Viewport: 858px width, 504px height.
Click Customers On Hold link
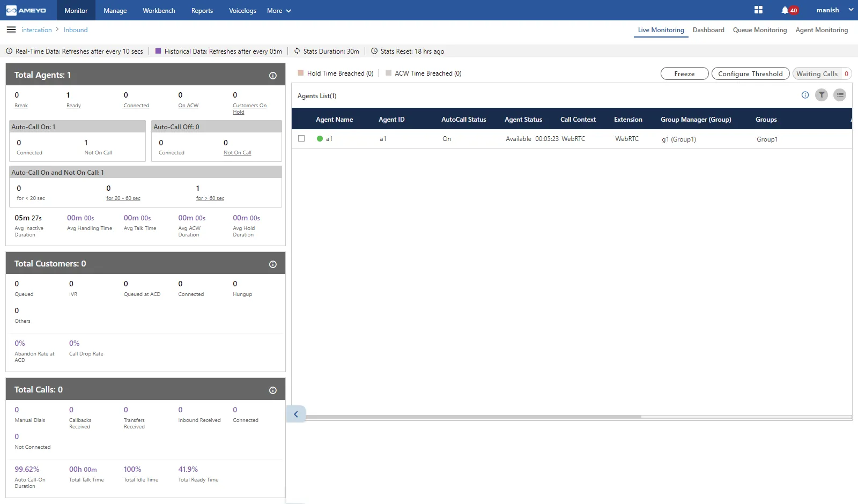tap(249, 109)
